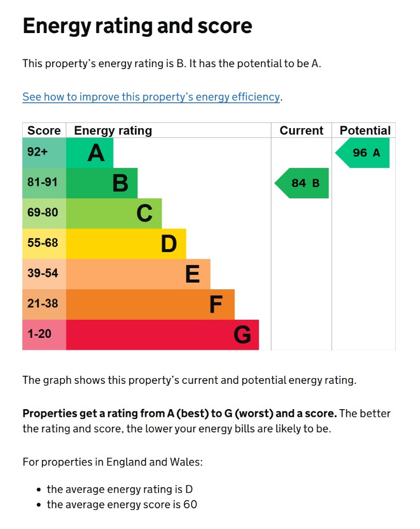This screenshot has height=529, width=420.
Task: Click the potential 96 A arrow marker
Action: [364, 153]
